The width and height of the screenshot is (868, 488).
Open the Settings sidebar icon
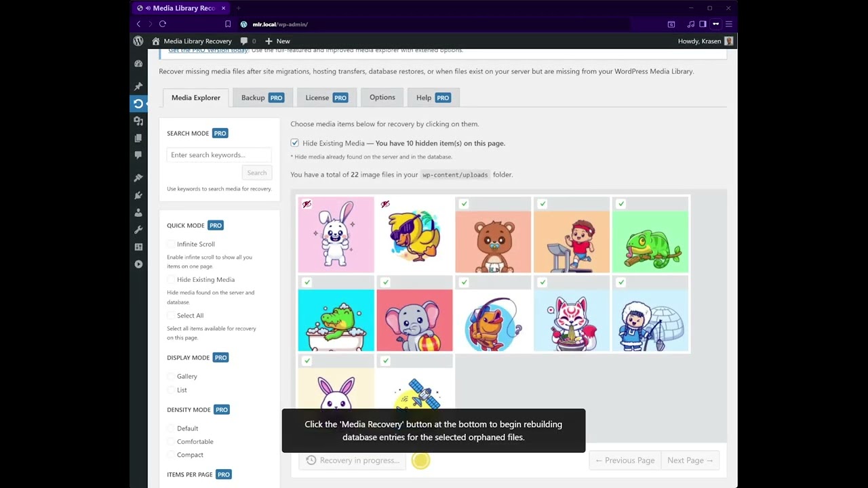(x=138, y=247)
